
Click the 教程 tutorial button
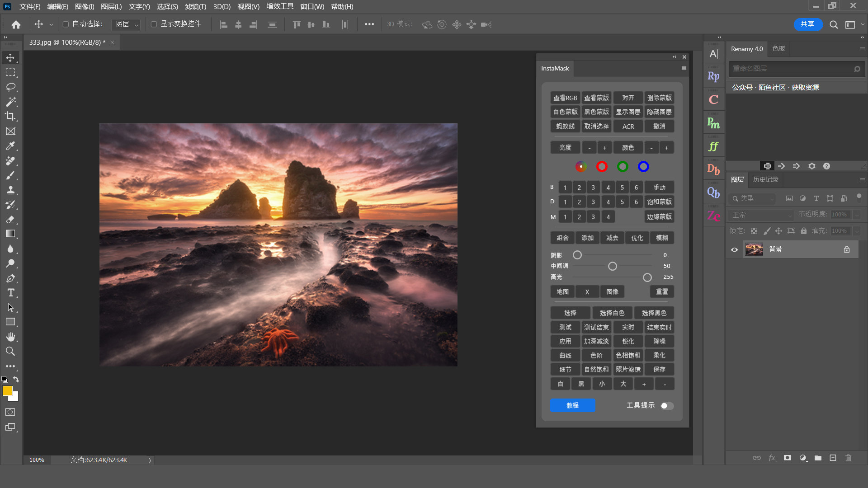pos(572,405)
